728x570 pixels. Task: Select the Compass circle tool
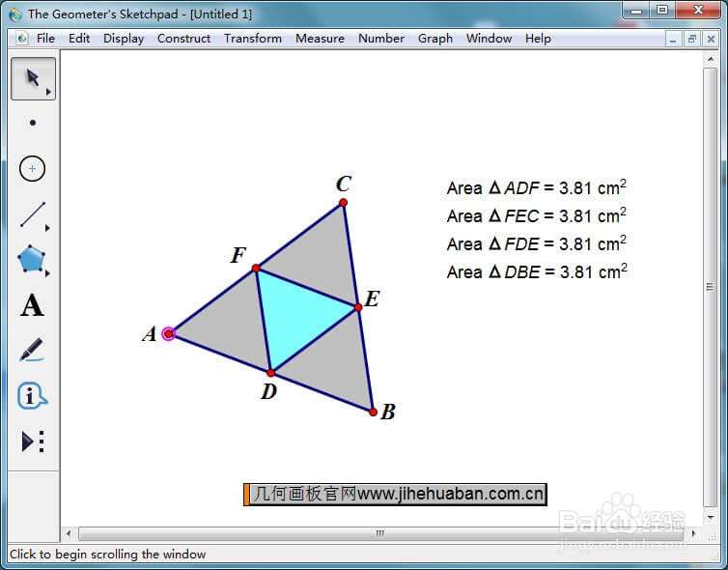[x=32, y=168]
